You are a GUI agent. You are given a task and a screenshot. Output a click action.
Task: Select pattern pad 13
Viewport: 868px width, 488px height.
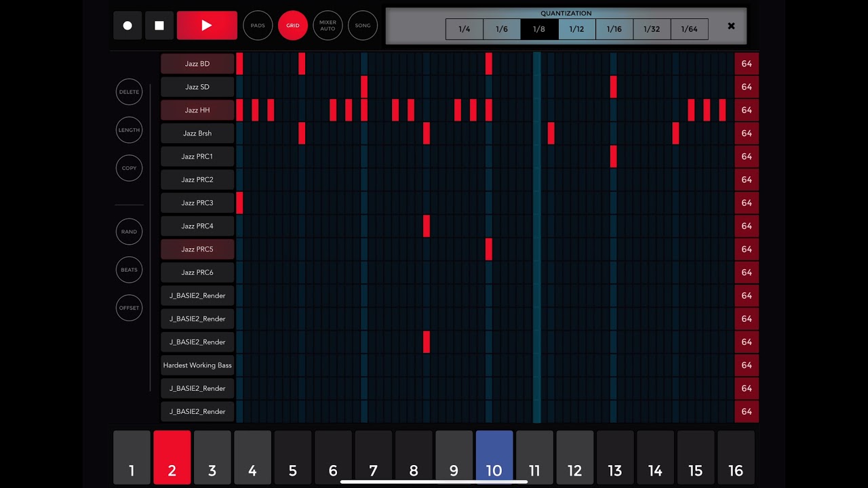tap(615, 457)
